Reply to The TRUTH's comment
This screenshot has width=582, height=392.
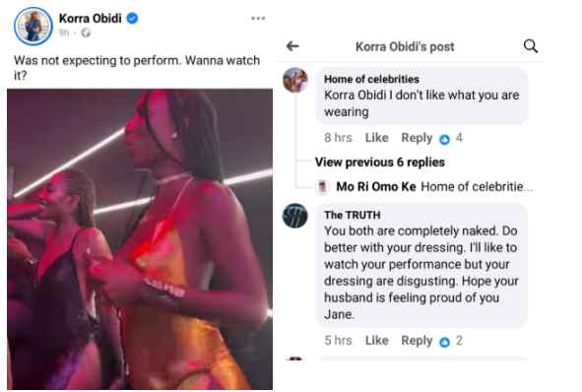417,341
